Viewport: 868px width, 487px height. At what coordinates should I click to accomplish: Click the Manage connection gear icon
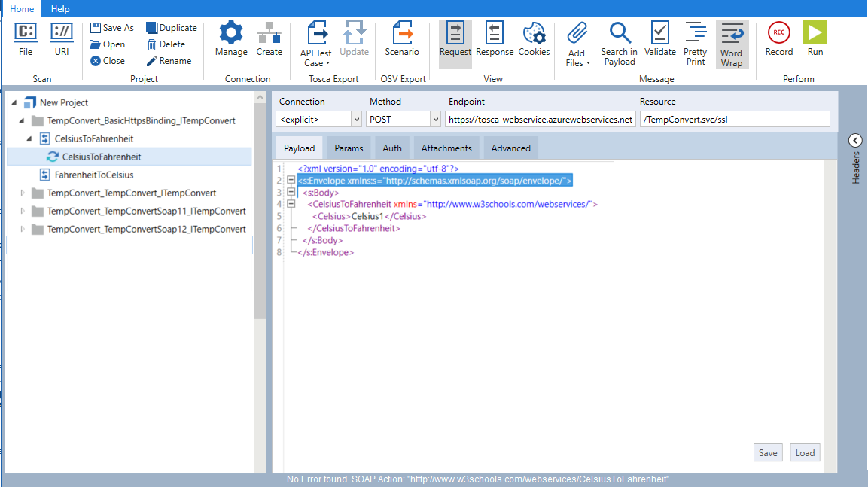click(230, 34)
